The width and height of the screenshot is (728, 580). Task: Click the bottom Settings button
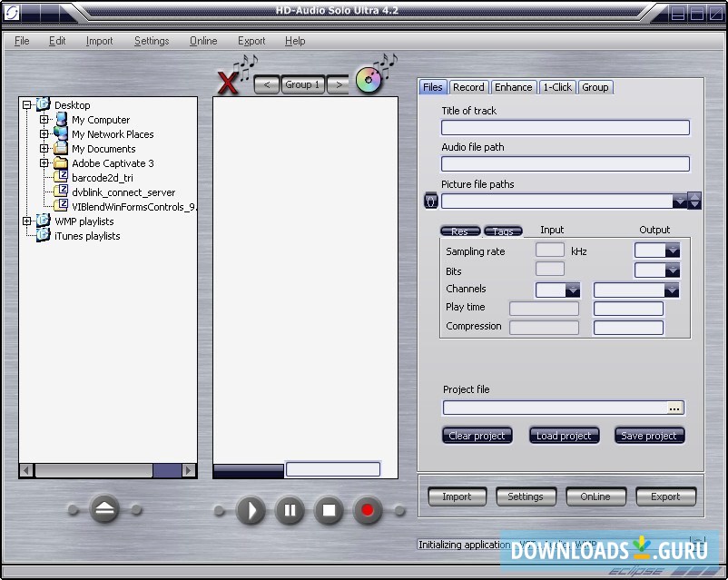pyautogui.click(x=526, y=496)
